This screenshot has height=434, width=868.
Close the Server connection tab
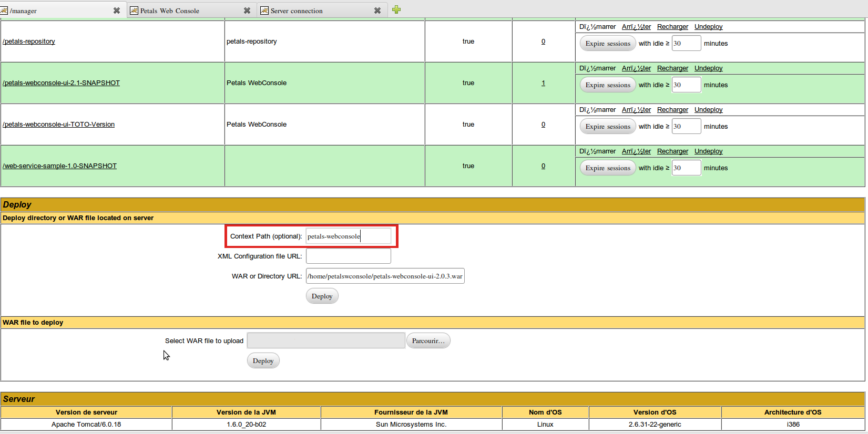(377, 11)
